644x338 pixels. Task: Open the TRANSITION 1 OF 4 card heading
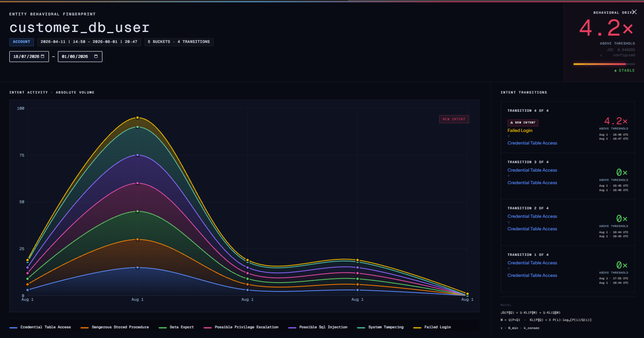[528, 255]
